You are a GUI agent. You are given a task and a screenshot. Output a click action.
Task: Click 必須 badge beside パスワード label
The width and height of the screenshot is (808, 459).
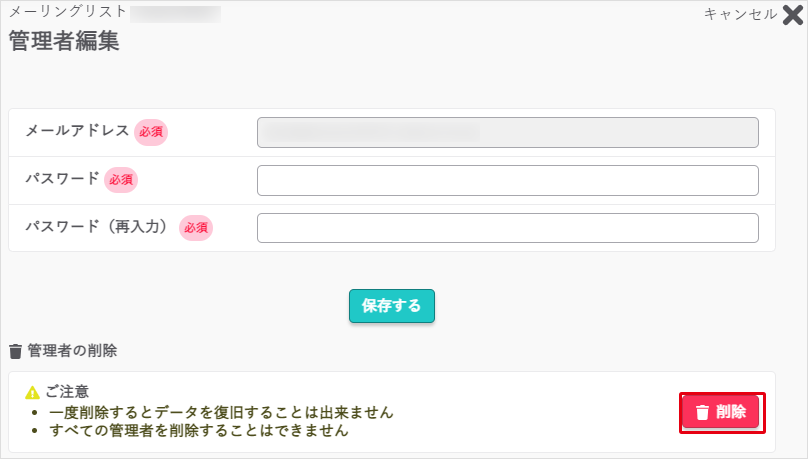tap(121, 180)
